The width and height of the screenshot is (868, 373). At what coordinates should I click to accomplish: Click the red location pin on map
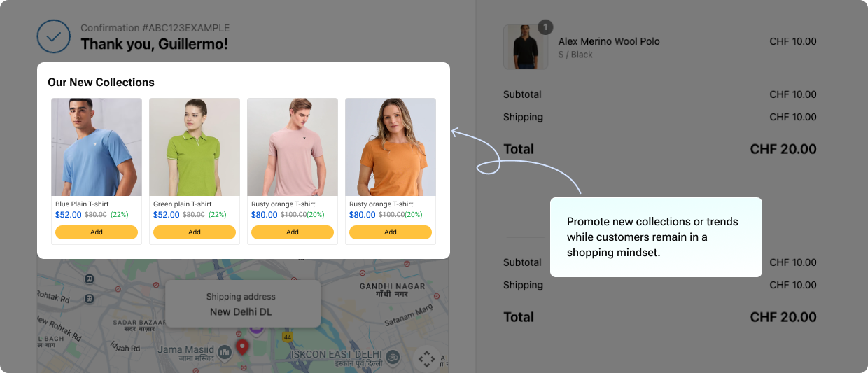coord(242,347)
